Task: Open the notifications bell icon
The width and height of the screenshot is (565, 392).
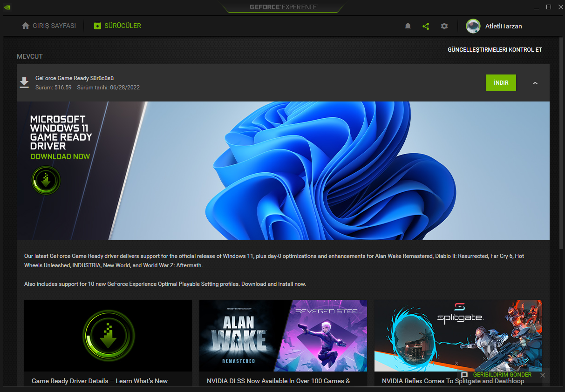Action: [408, 26]
